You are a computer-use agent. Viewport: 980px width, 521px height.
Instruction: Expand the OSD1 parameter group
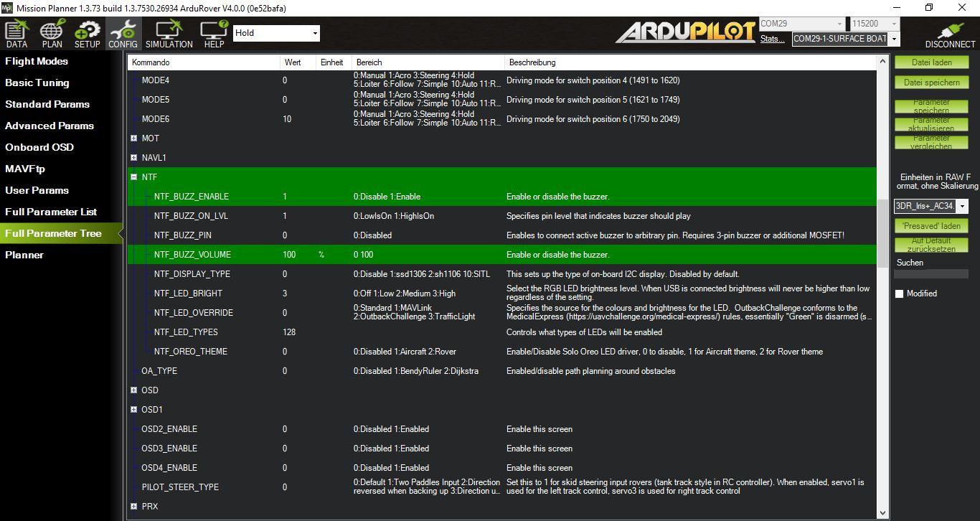click(x=133, y=410)
